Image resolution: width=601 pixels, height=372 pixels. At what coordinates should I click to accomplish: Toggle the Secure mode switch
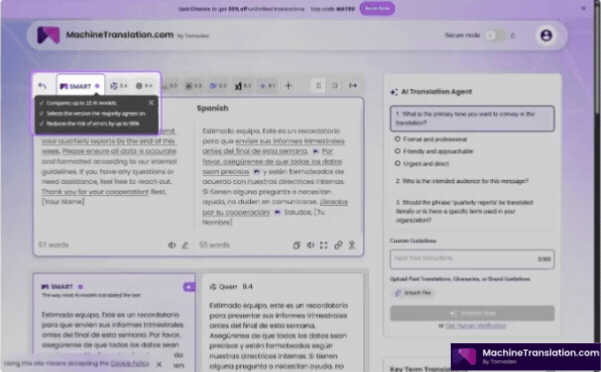coord(494,35)
